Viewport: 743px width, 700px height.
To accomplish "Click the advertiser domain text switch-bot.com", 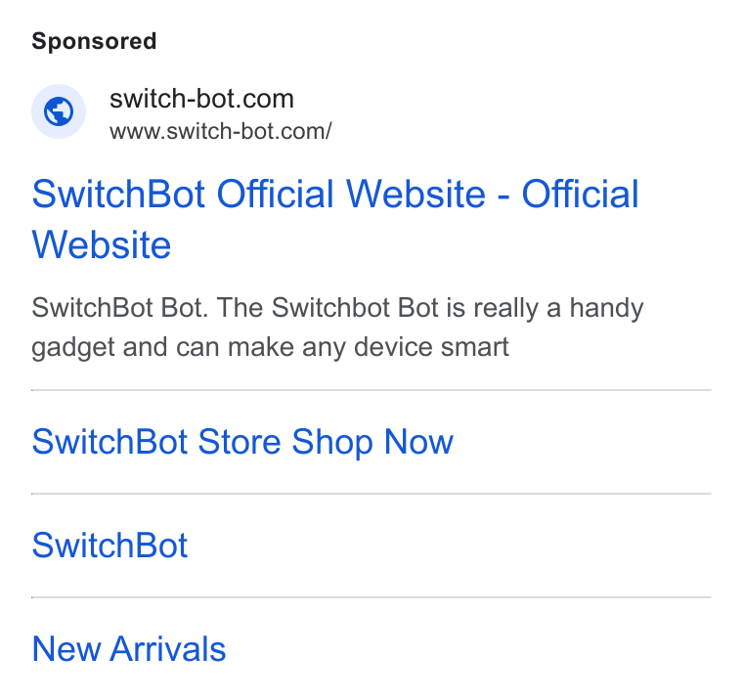I will 201,99.
